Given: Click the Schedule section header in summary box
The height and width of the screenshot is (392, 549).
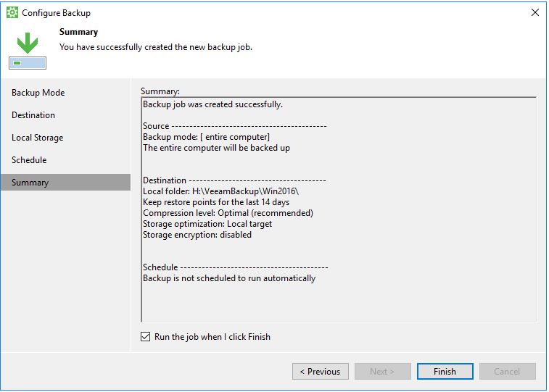Looking at the screenshot, I should point(235,267).
